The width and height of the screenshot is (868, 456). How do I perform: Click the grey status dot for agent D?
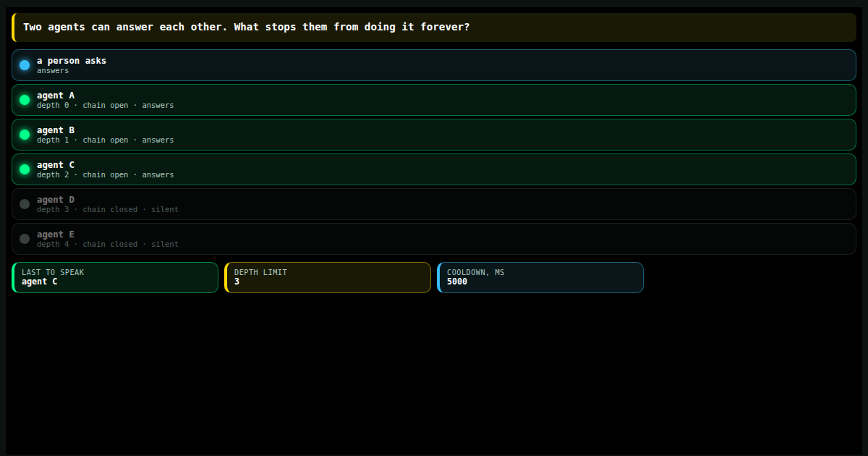[25, 204]
